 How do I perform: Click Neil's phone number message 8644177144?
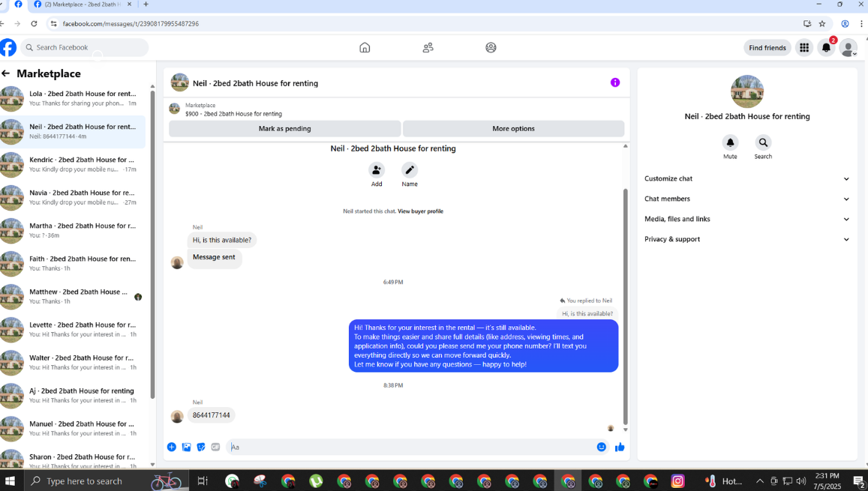211,415
